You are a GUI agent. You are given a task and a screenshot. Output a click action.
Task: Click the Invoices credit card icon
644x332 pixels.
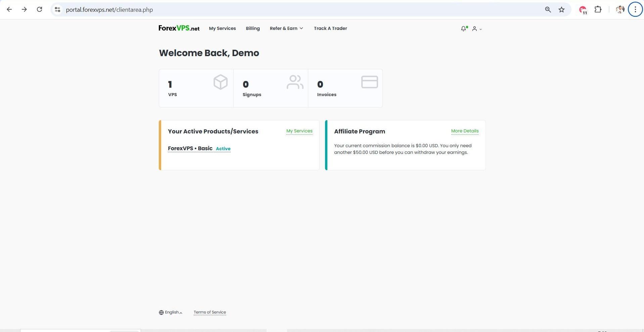coord(370,82)
